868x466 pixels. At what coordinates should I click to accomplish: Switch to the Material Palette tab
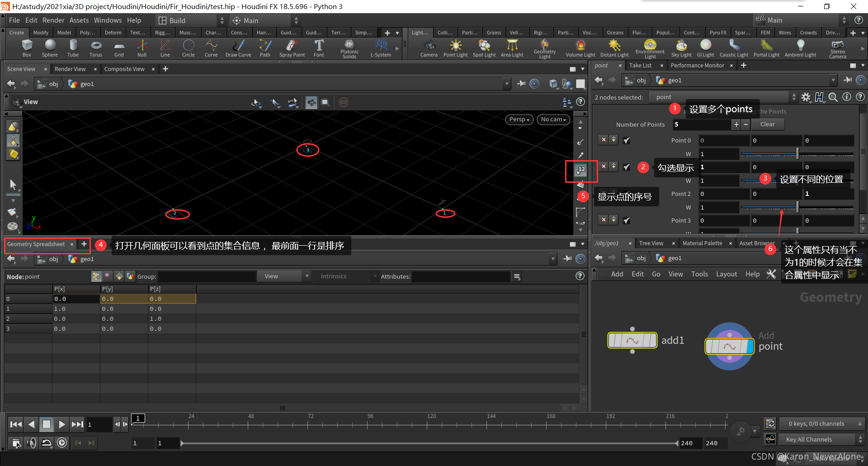(702, 243)
